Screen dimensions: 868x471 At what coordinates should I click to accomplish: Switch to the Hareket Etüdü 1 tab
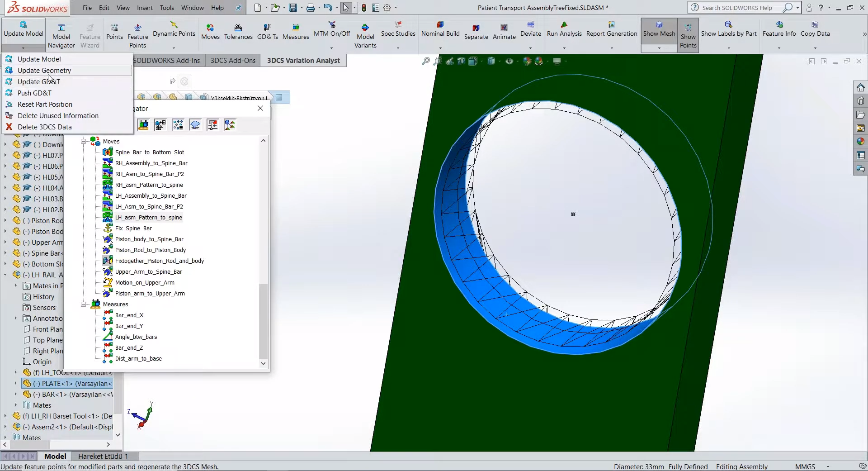click(x=103, y=456)
